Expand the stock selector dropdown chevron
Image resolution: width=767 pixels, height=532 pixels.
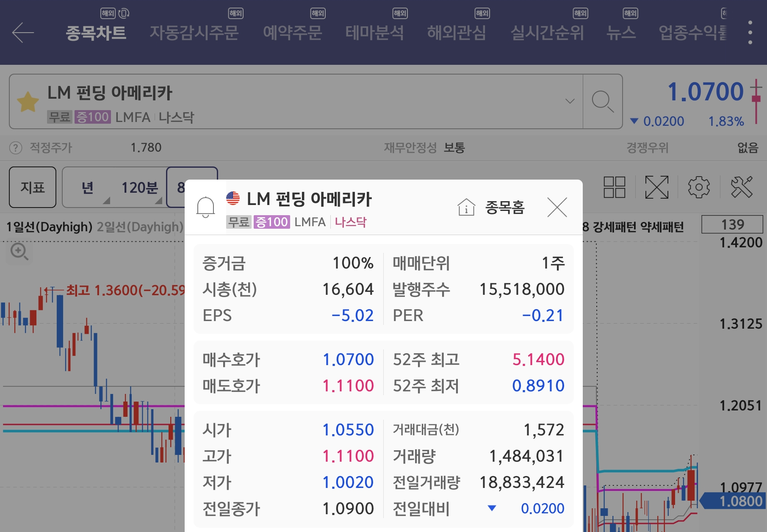[570, 101]
